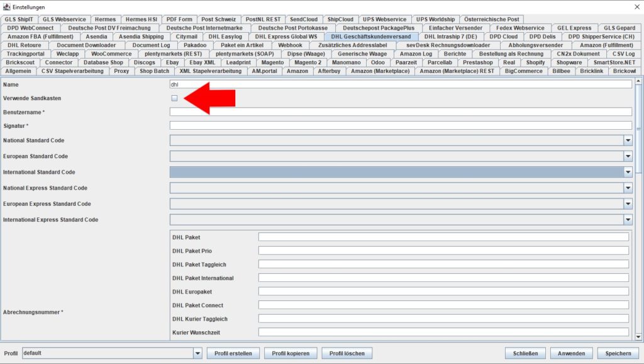Image resolution: width=644 pixels, height=364 pixels.
Task: Select the WooCommerce tab
Action: [111, 54]
